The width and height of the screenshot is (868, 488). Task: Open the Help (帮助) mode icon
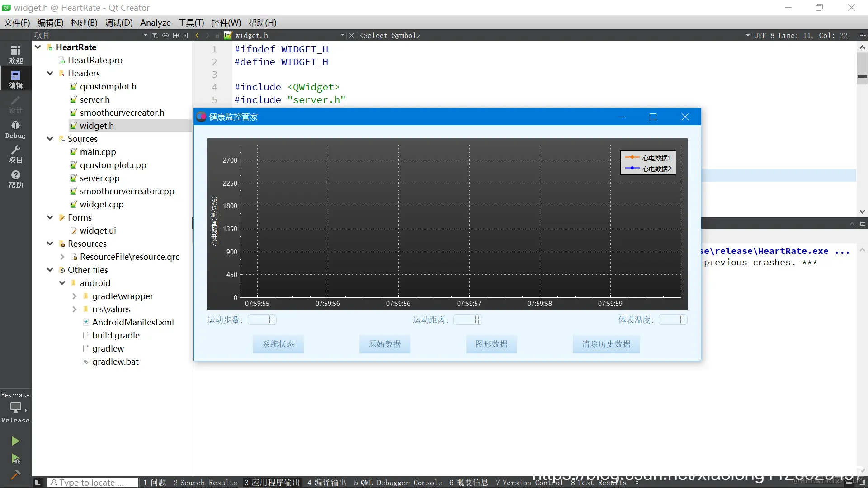tap(15, 178)
